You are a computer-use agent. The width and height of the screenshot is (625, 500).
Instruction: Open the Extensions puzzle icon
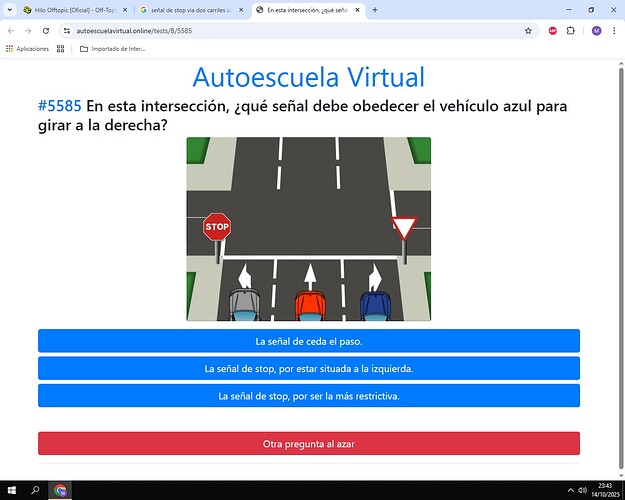(571, 31)
